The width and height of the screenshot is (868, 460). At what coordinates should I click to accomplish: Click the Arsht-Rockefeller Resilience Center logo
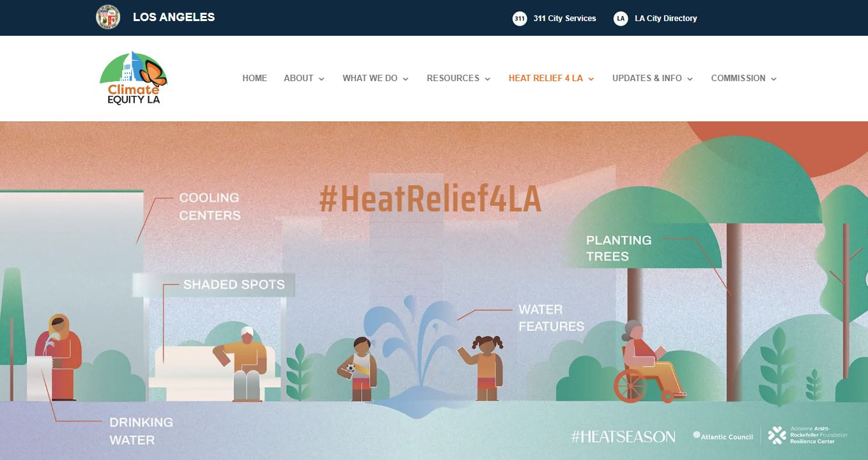[807, 435]
